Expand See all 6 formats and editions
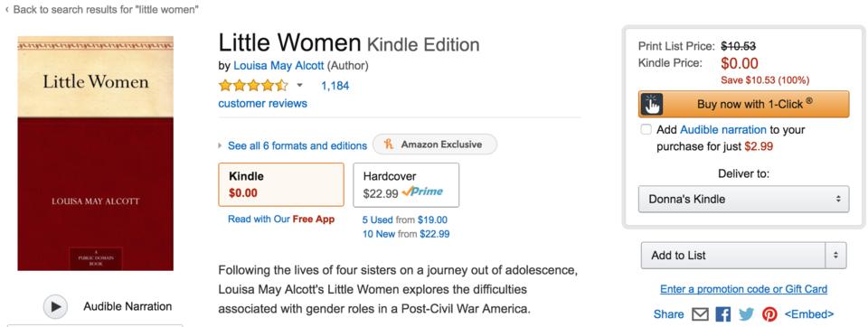Image resolution: width=868 pixels, height=327 pixels. point(297,145)
